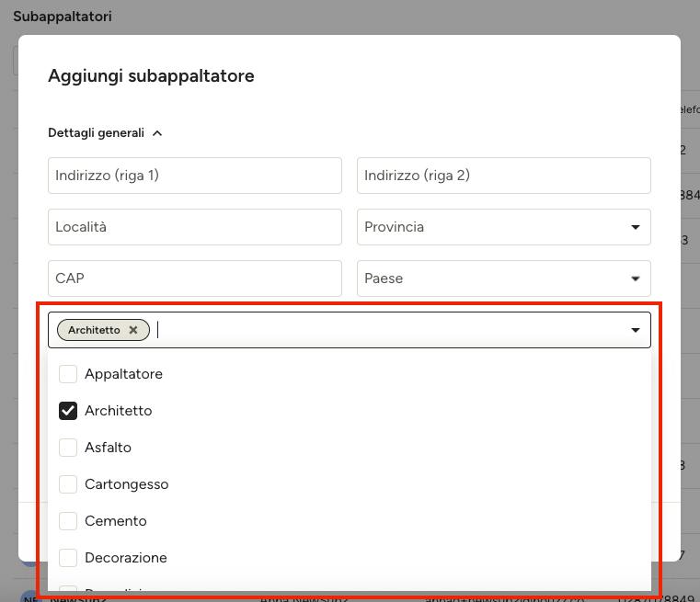The height and width of the screenshot is (602, 700).
Task: Remove the Architetto tag chip
Action: pyautogui.click(x=133, y=330)
